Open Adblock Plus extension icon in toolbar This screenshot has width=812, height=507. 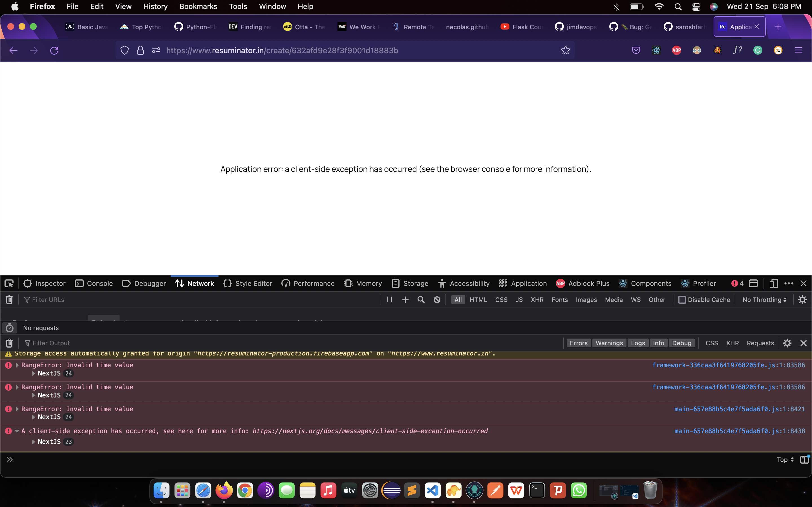tap(676, 50)
